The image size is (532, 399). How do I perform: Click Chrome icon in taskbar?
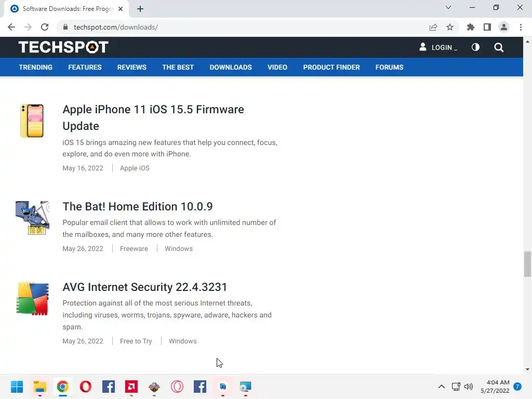point(62,387)
